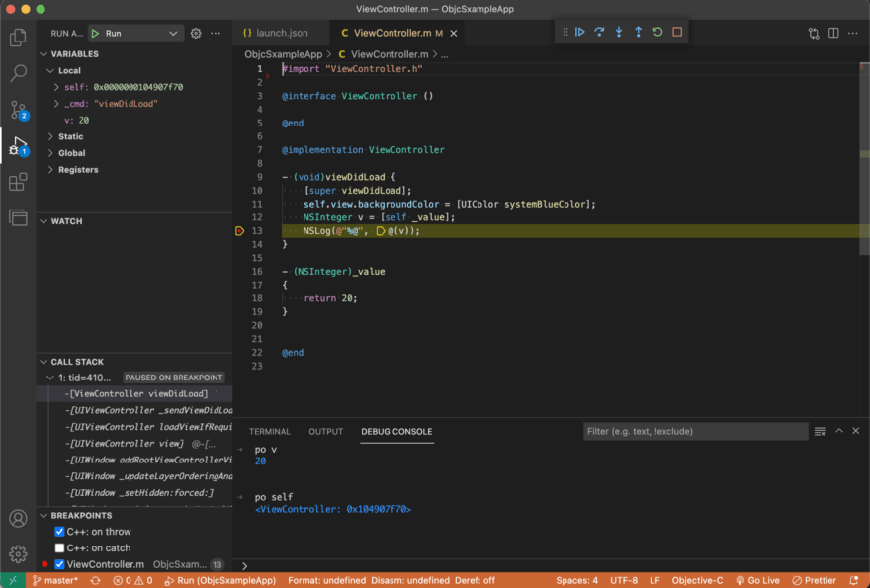870x588 pixels.
Task: Expand the self variable
Action: pos(56,87)
